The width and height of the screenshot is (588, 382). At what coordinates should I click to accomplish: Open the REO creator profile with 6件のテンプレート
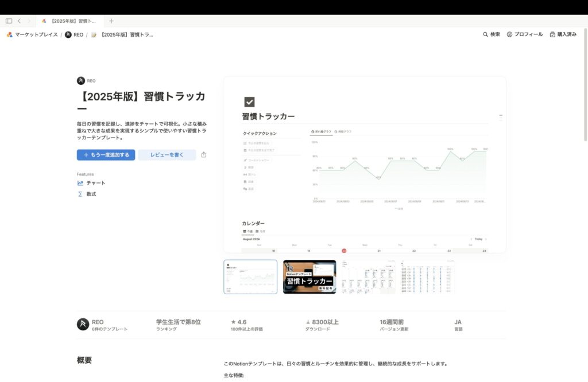[103, 325]
